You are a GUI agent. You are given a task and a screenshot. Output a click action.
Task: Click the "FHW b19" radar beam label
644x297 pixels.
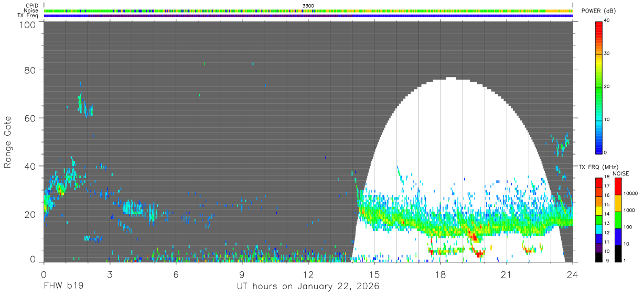click(x=62, y=287)
